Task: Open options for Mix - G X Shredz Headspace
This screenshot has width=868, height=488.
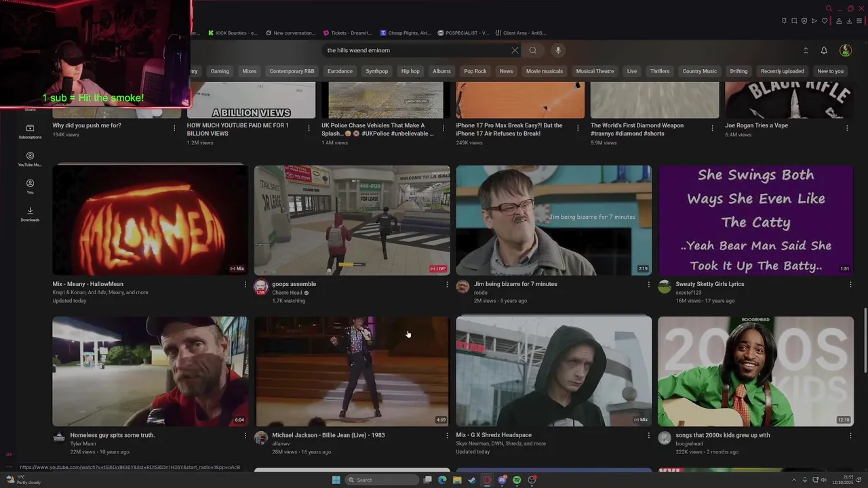Action: (648, 436)
